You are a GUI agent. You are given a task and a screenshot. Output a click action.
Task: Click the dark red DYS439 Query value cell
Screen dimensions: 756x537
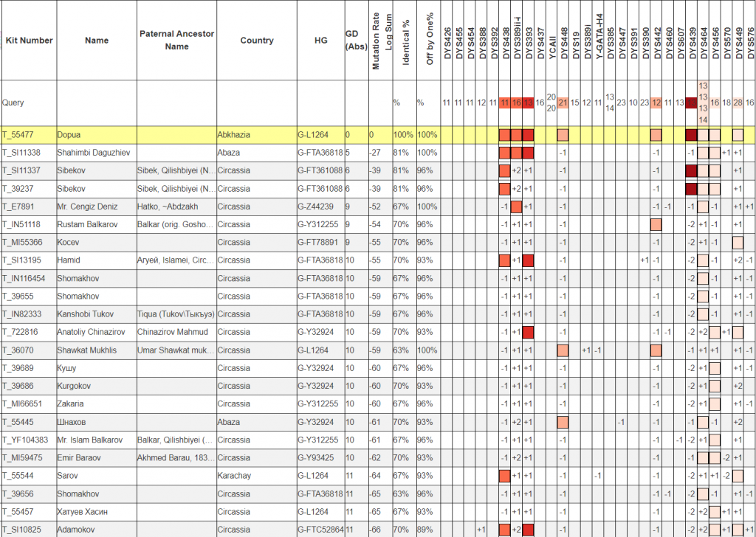click(691, 103)
